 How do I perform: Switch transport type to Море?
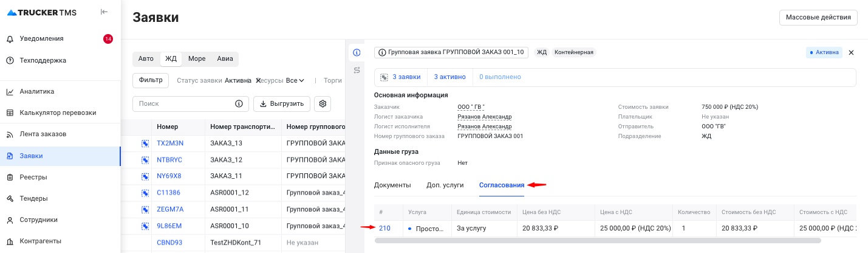coord(196,59)
